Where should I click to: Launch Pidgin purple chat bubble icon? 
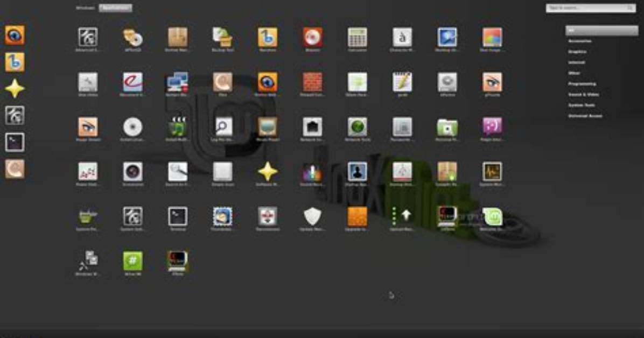[x=492, y=127]
